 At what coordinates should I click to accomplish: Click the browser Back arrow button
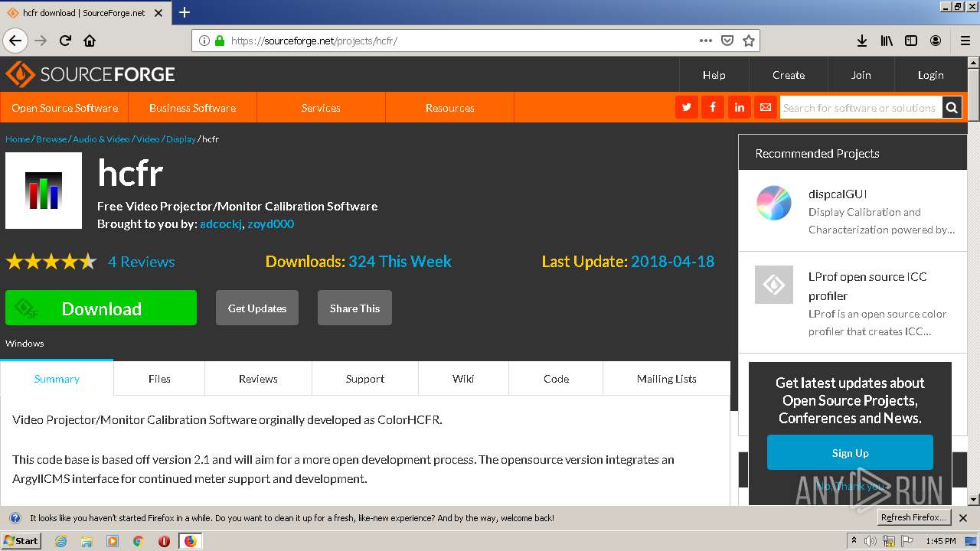(15, 41)
